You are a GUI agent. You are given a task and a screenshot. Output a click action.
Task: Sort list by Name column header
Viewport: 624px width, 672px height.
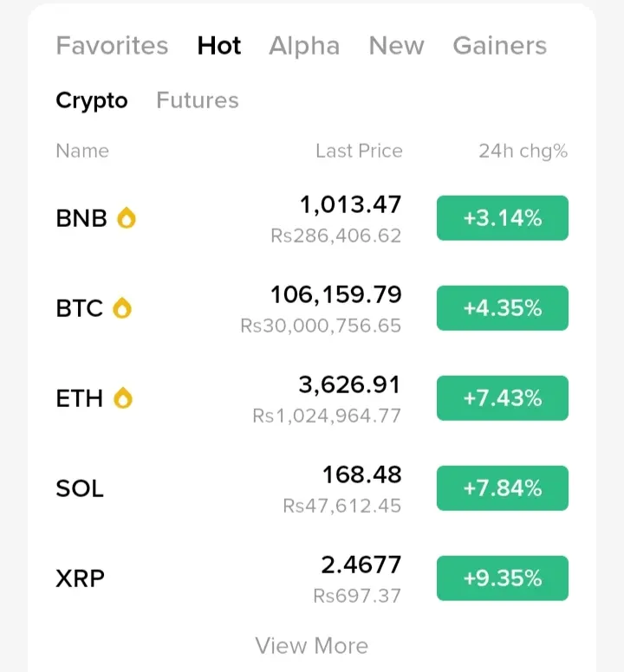pos(82,151)
